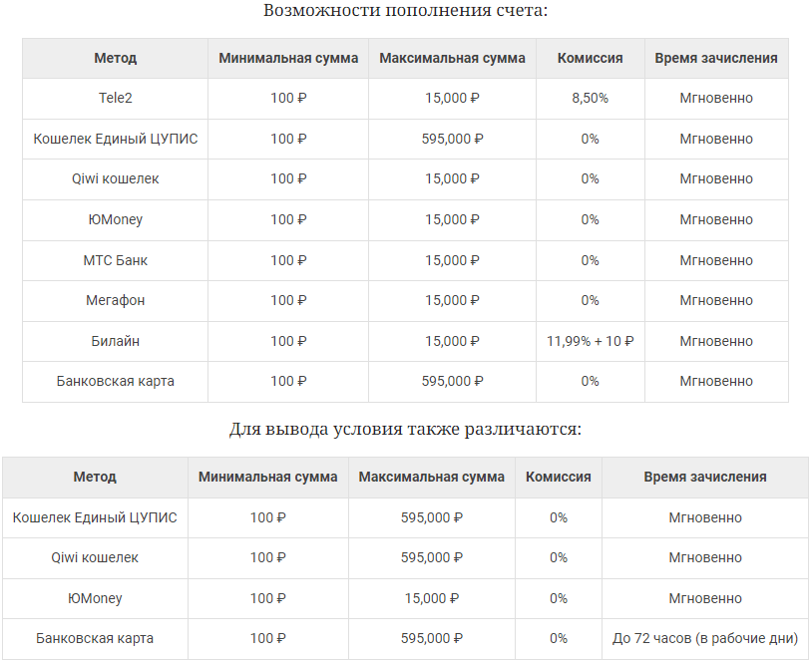Click the МТС Банк method cell

pyautogui.click(x=116, y=260)
